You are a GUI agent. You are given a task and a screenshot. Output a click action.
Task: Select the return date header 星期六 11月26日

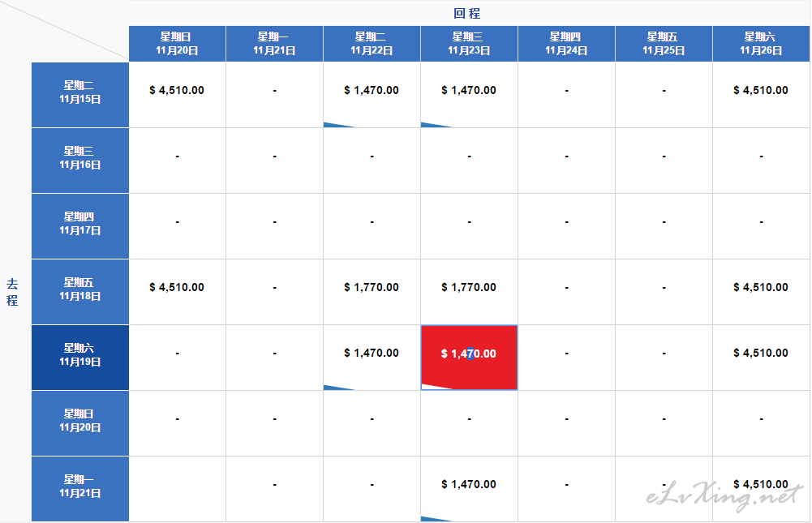761,44
